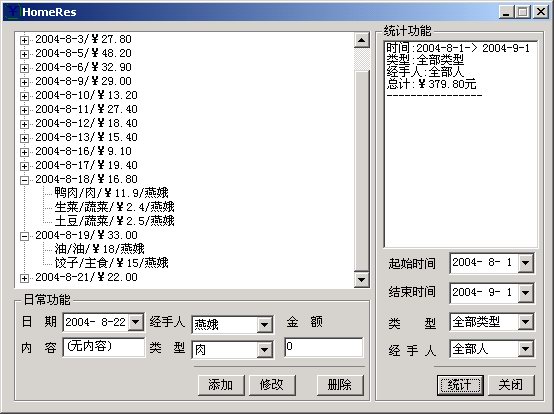
Task: Select the 2004-8-6/￥32.90 row
Action: [x=83, y=67]
